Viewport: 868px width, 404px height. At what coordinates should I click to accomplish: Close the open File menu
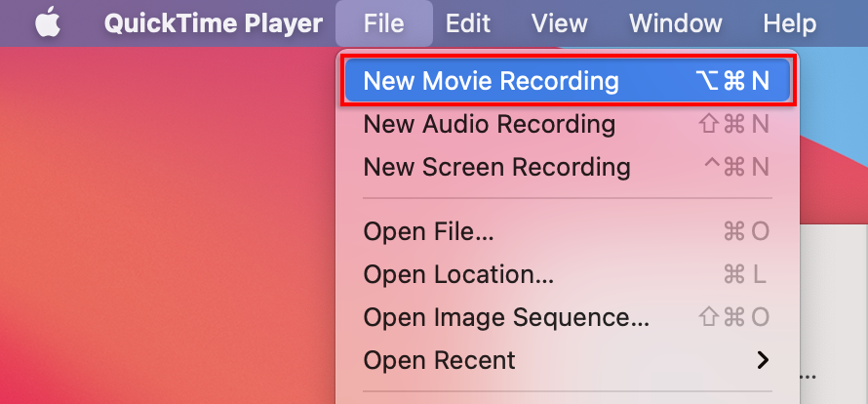point(383,23)
